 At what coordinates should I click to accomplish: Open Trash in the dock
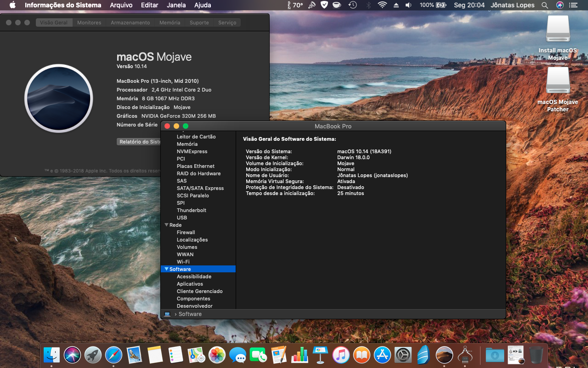point(536,355)
